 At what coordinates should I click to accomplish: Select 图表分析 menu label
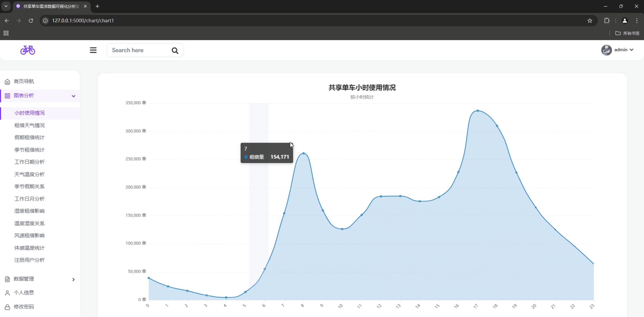point(24,95)
